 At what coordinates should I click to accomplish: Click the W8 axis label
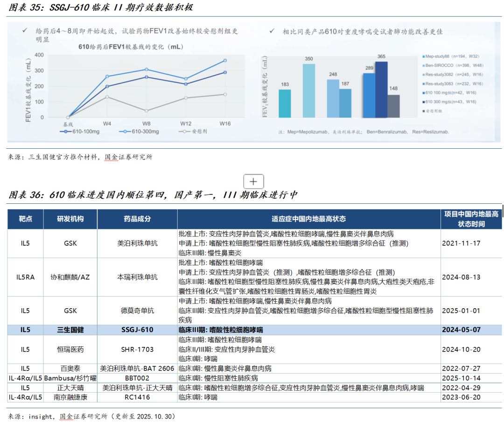pyautogui.click(x=146, y=124)
